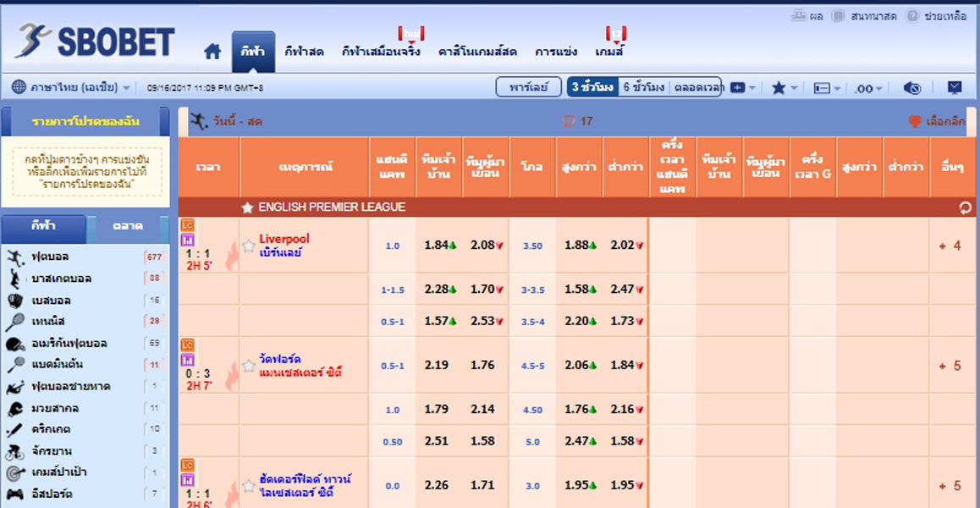Expand +5 more markets for Watford
Viewport: 980px width, 508px height.
(950, 366)
